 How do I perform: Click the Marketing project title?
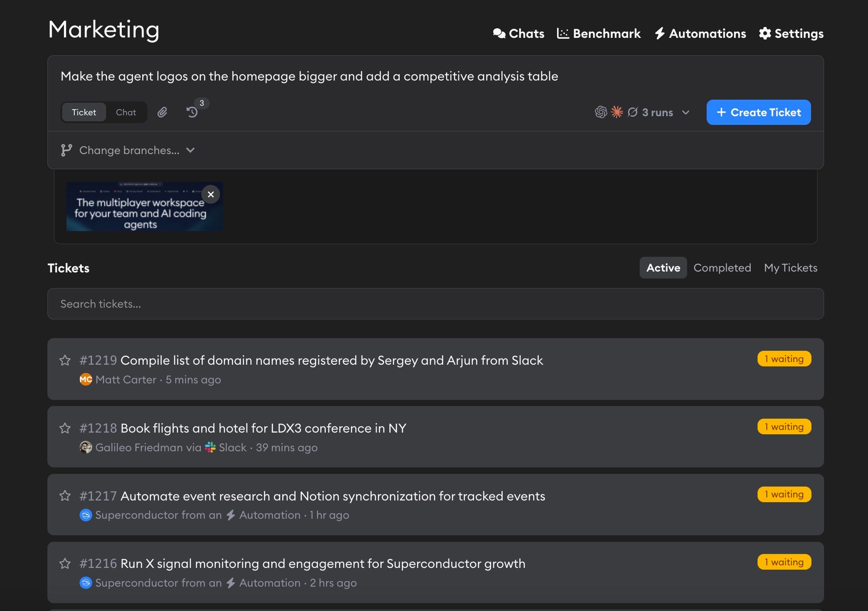coord(103,30)
